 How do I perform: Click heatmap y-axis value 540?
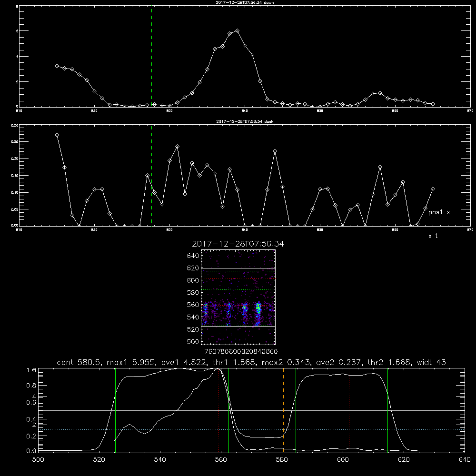pos(193,317)
